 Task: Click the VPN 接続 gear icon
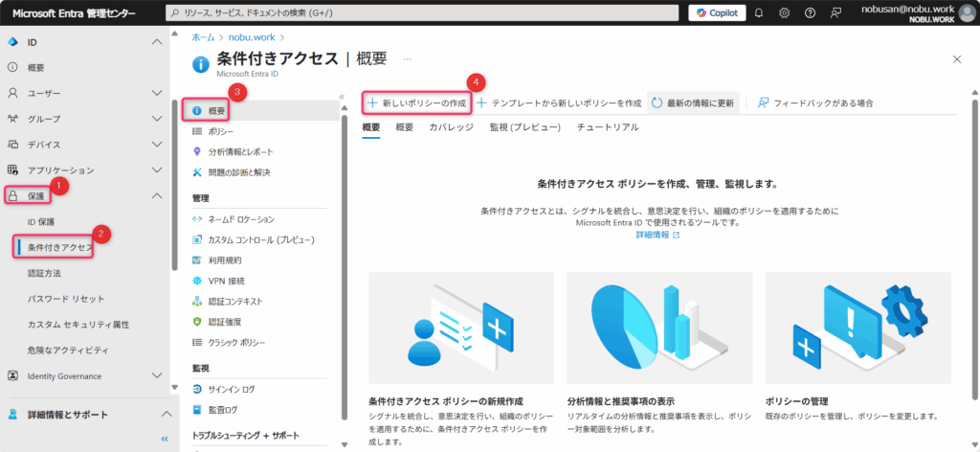[x=197, y=281]
